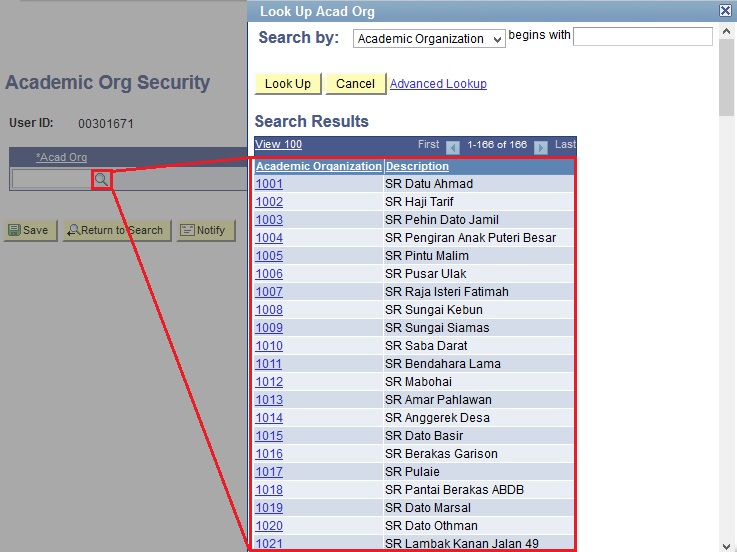The width and height of the screenshot is (737, 552).
Task: Click the scroll down arrow of dialog
Action: (x=726, y=545)
